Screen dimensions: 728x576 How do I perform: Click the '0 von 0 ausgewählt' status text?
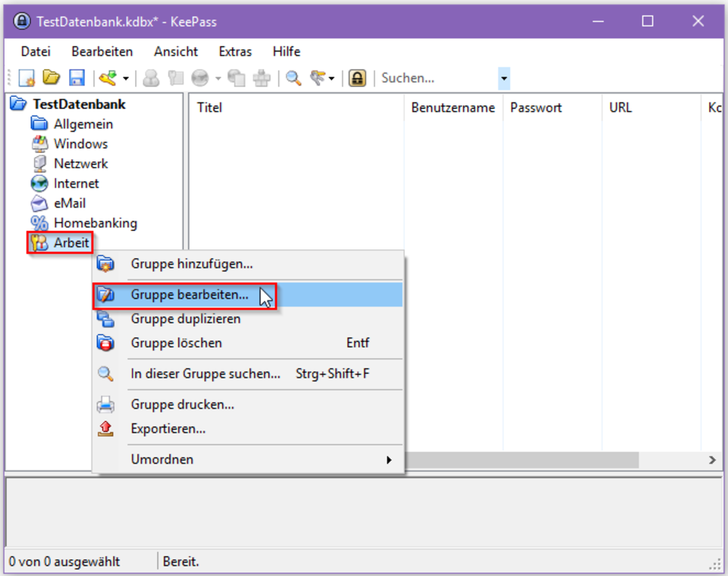64,562
